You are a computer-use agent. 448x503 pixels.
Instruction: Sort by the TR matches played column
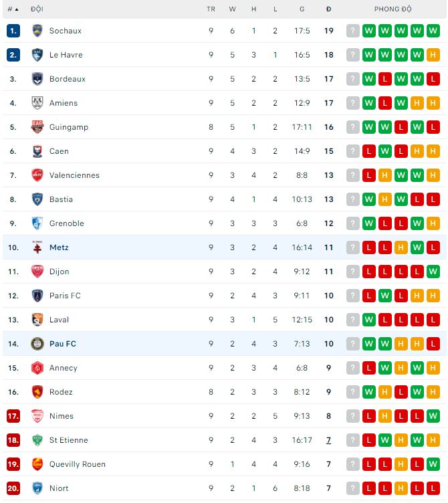[x=211, y=9]
